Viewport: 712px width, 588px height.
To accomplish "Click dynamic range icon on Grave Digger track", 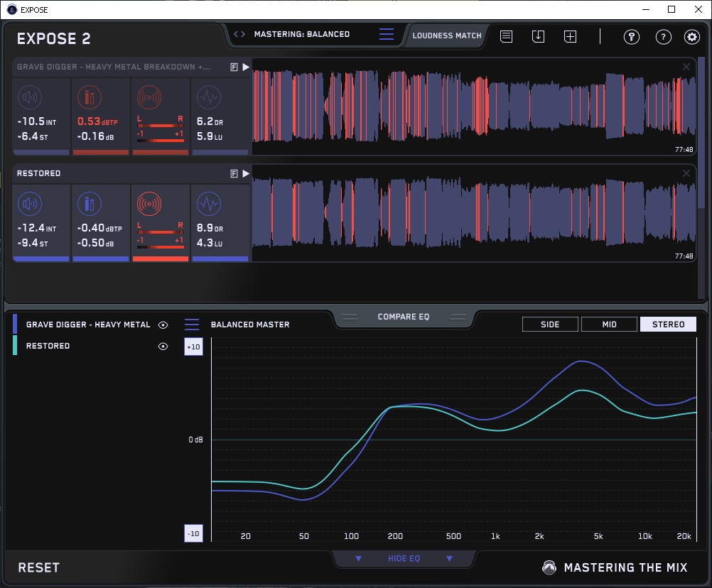I will tap(209, 97).
